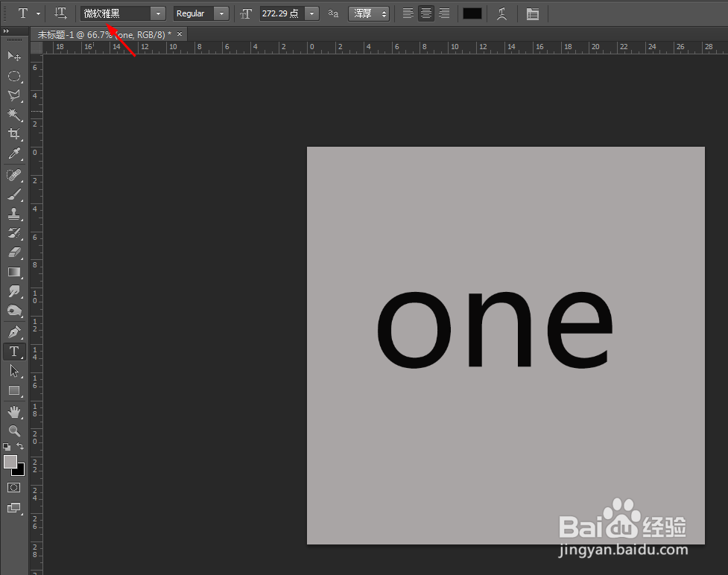The height and width of the screenshot is (575, 728).
Task: Select the History Brush tool
Action: point(14,233)
